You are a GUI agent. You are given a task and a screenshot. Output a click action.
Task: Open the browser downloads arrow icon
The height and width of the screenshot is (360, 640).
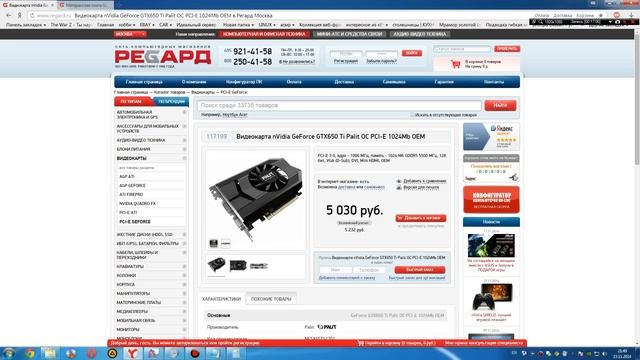pos(631,15)
